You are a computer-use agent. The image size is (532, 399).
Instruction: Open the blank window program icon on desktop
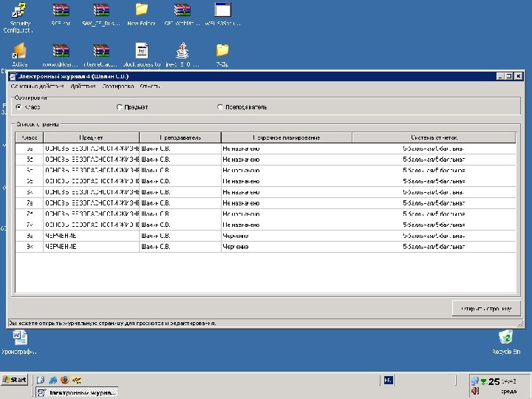pos(222,14)
